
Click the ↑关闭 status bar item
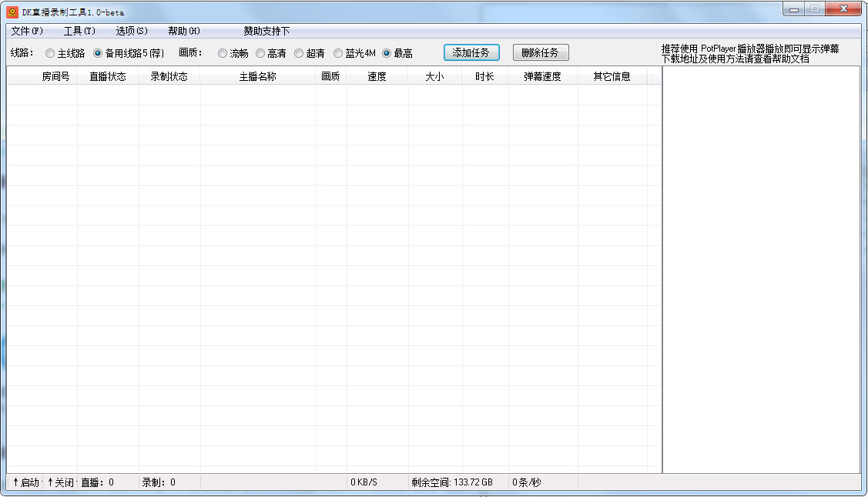click(x=61, y=482)
